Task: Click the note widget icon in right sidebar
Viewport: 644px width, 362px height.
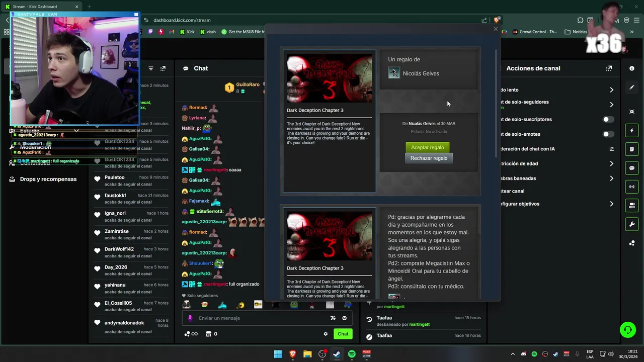Action: coord(632,149)
